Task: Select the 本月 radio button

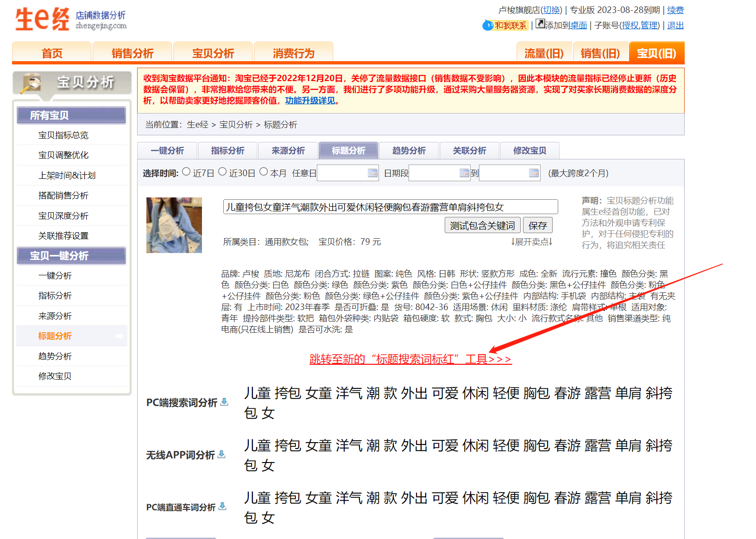Action: click(264, 172)
